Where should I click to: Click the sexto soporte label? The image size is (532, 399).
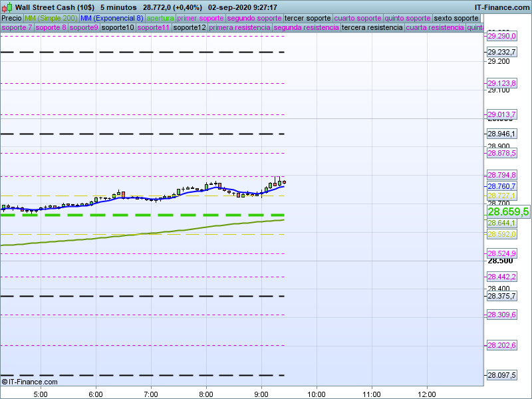(x=456, y=18)
